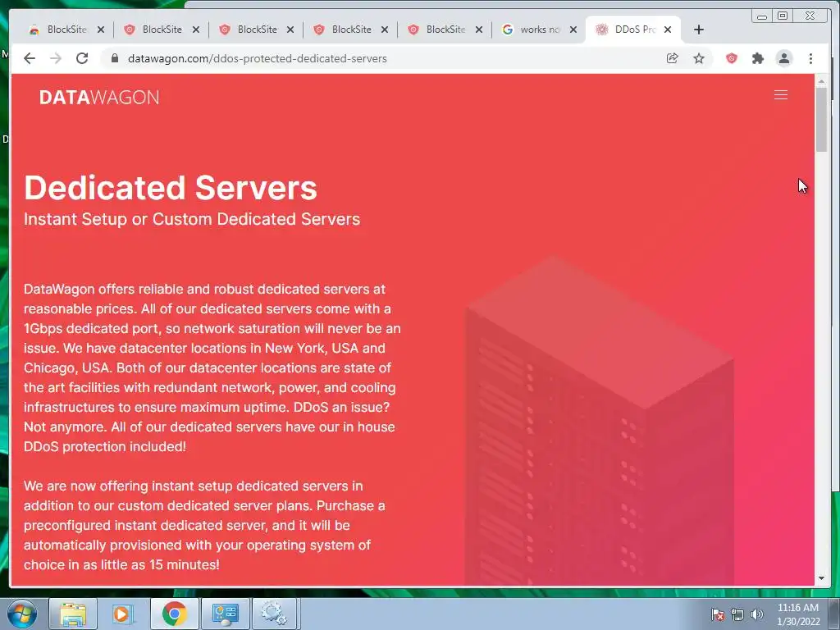840x630 pixels.
Task: Reload the current page
Action: 82,58
